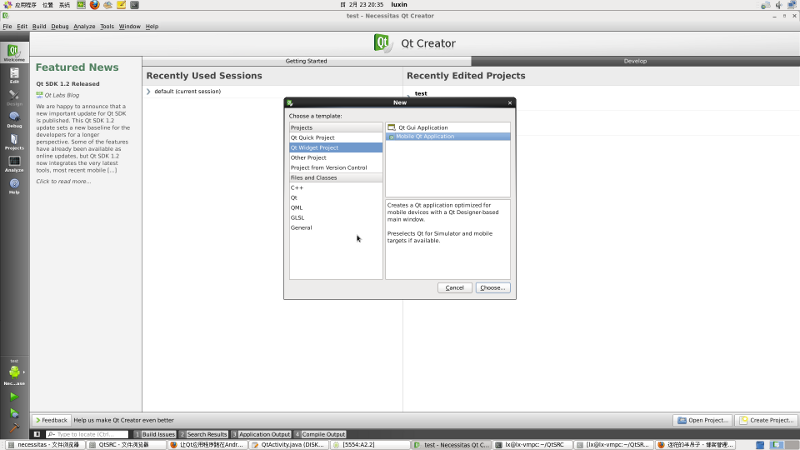Open the Search Results output pane
The image size is (800, 450).
point(203,434)
